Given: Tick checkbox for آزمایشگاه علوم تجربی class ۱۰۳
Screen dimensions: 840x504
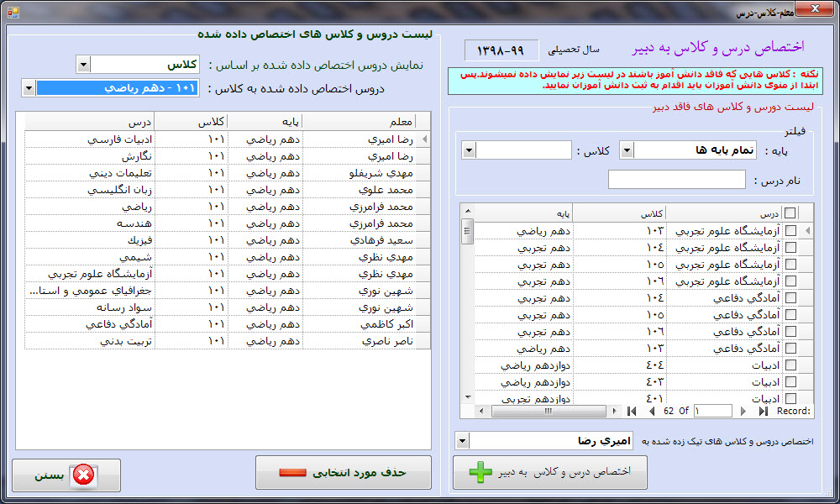Looking at the screenshot, I should pyautogui.click(x=790, y=231).
